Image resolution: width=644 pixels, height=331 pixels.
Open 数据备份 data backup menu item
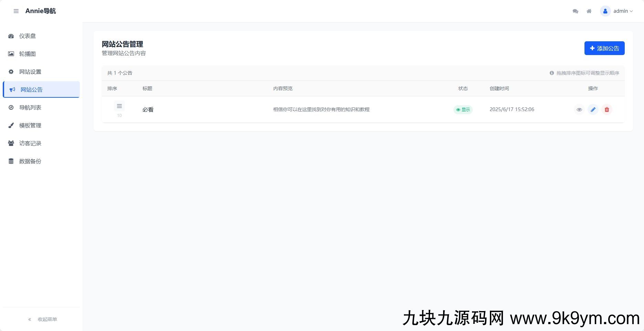coord(41,161)
